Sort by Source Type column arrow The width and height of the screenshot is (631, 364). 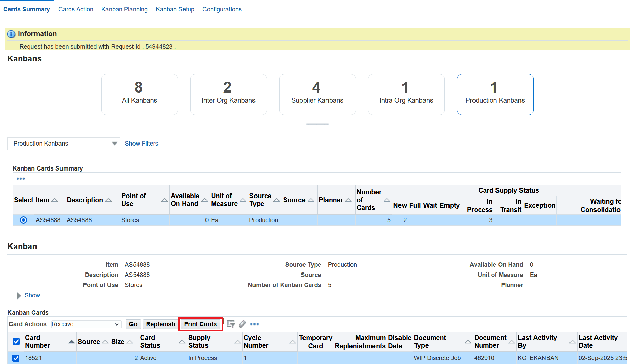pos(277,200)
